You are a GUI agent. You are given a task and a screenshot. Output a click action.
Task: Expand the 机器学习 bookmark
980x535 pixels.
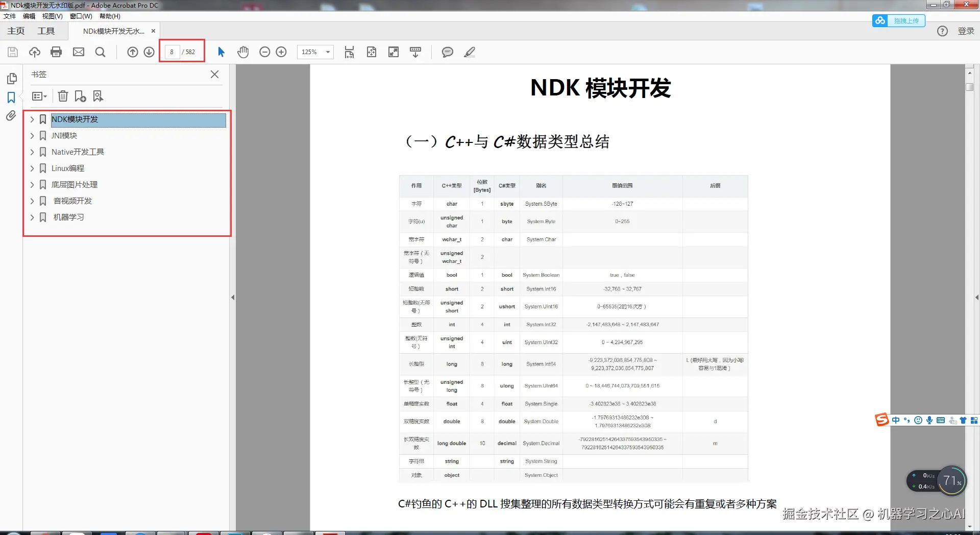(32, 217)
